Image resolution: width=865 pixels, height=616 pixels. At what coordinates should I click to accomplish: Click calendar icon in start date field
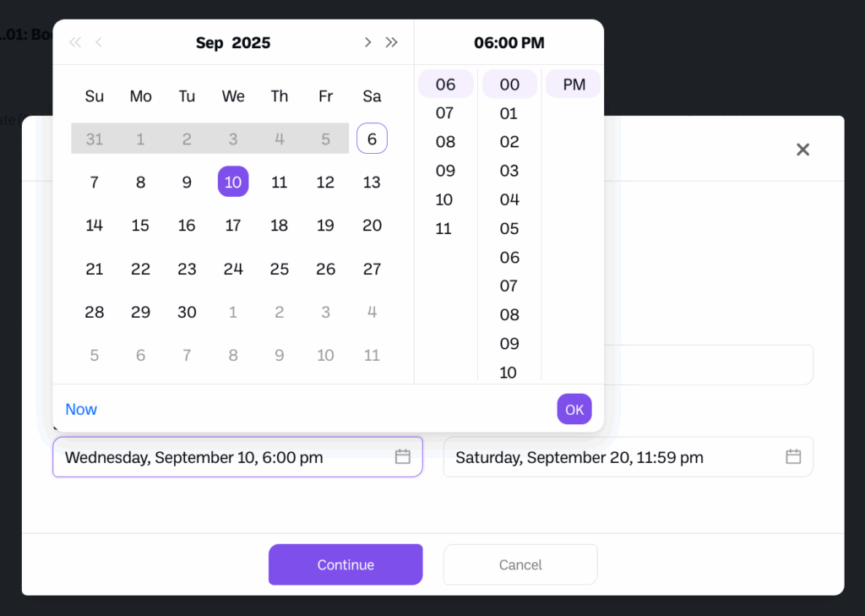(403, 457)
